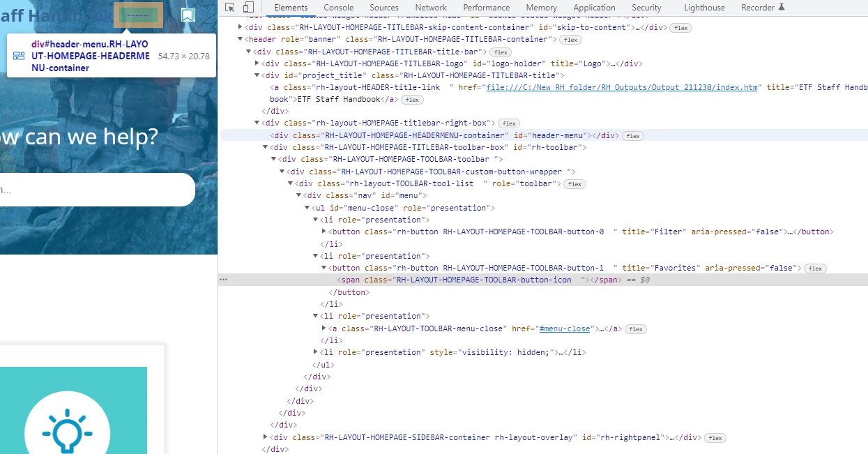Click the flex badge on the header banner row
The image size is (868, 454).
click(x=571, y=40)
